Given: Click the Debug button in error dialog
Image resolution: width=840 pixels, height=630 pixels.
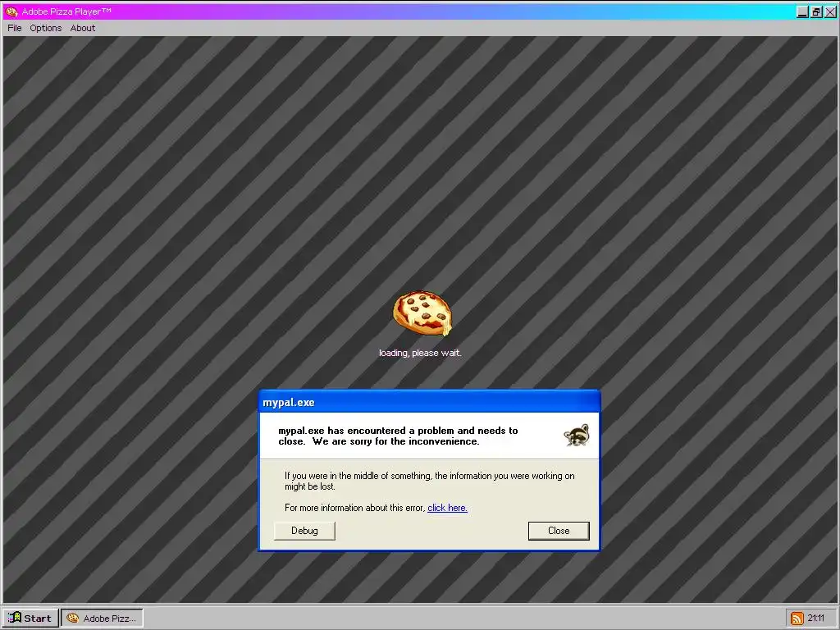Looking at the screenshot, I should pos(304,531).
